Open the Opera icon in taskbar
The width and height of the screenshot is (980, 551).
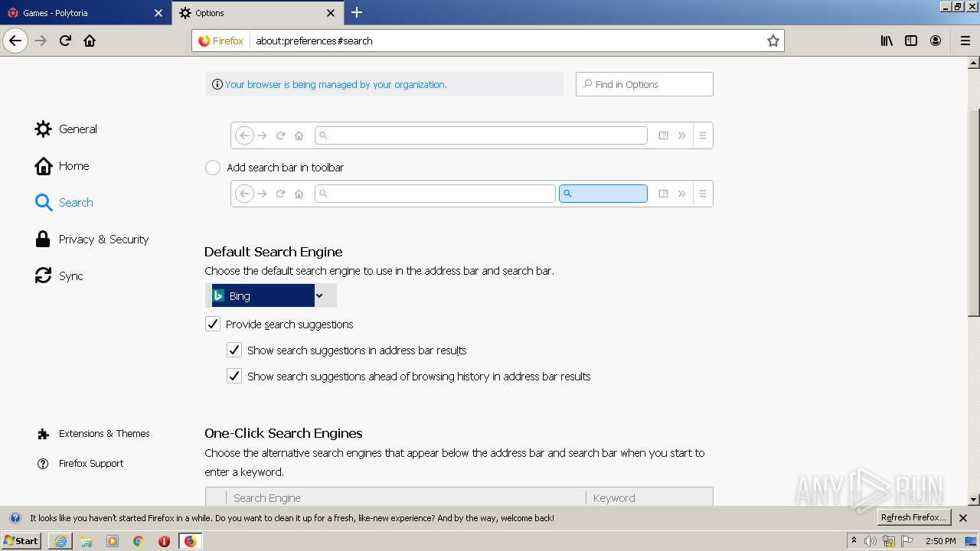point(164,541)
